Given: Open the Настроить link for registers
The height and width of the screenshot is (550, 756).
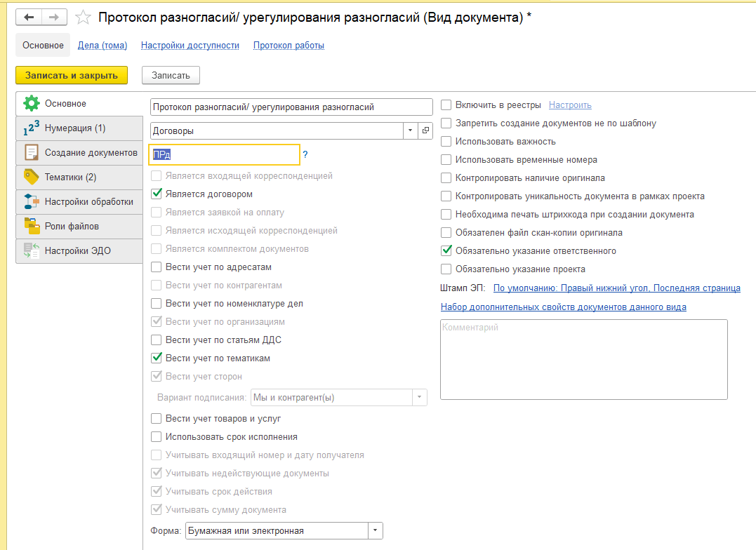Looking at the screenshot, I should (x=570, y=105).
